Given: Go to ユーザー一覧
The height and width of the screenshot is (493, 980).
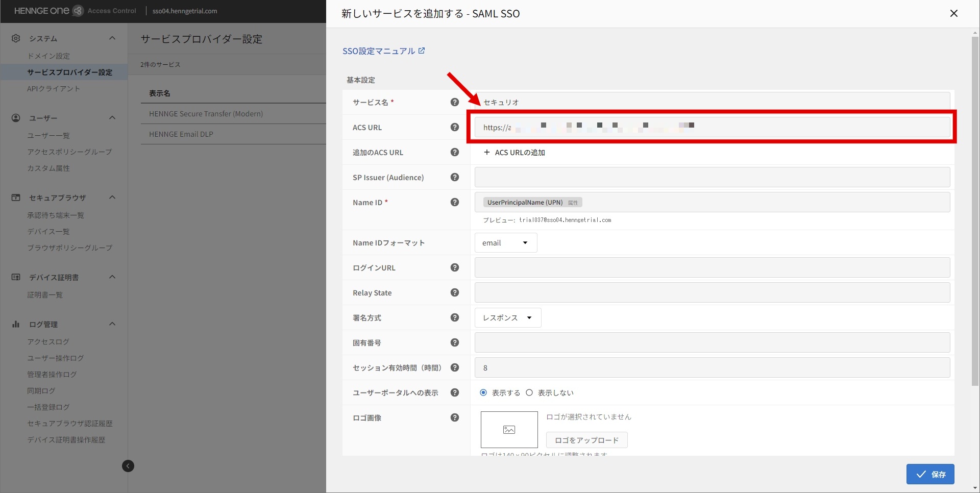Looking at the screenshot, I should tap(48, 135).
